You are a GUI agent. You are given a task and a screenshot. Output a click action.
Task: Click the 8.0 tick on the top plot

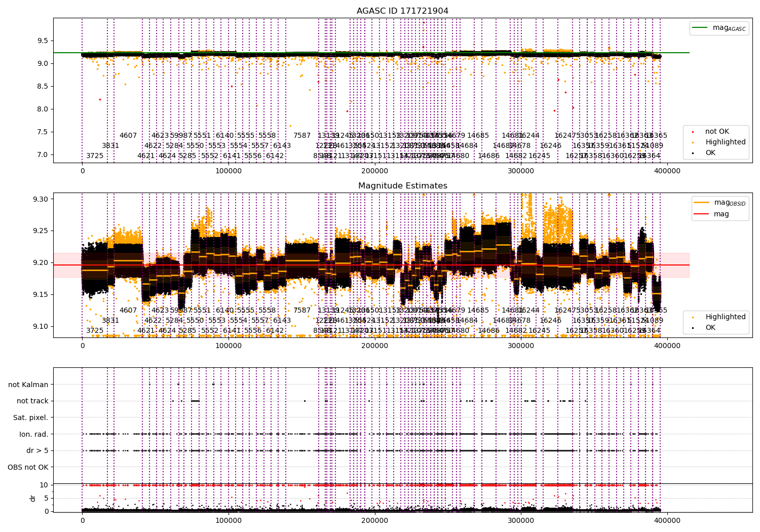click(42, 109)
